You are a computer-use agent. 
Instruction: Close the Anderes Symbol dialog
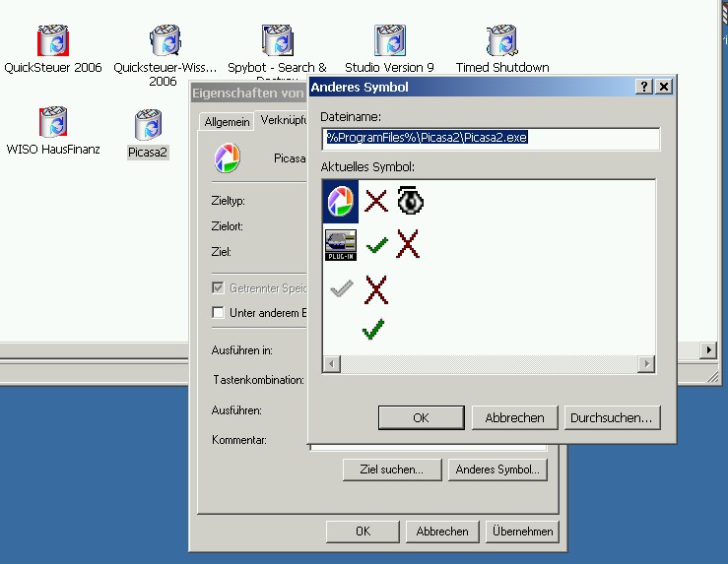(x=664, y=87)
